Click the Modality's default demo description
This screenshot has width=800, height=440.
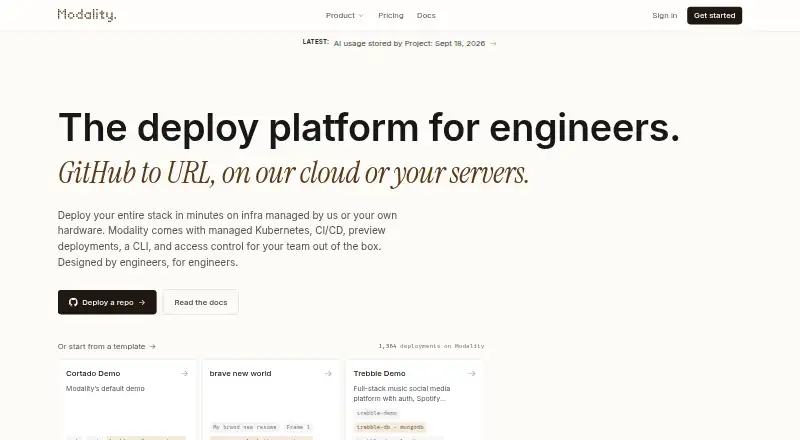(105, 388)
